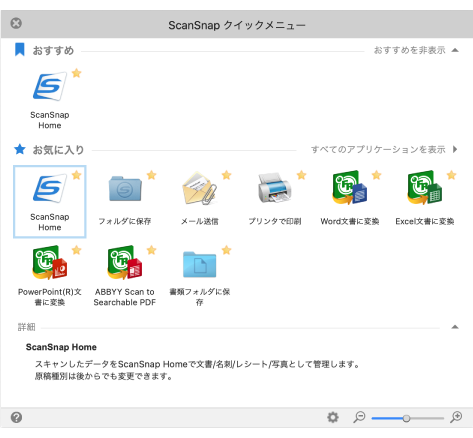This screenshot has width=473, height=438.
Task: Select ScanSnap Home in the お気に入り section
Action: 50,201
